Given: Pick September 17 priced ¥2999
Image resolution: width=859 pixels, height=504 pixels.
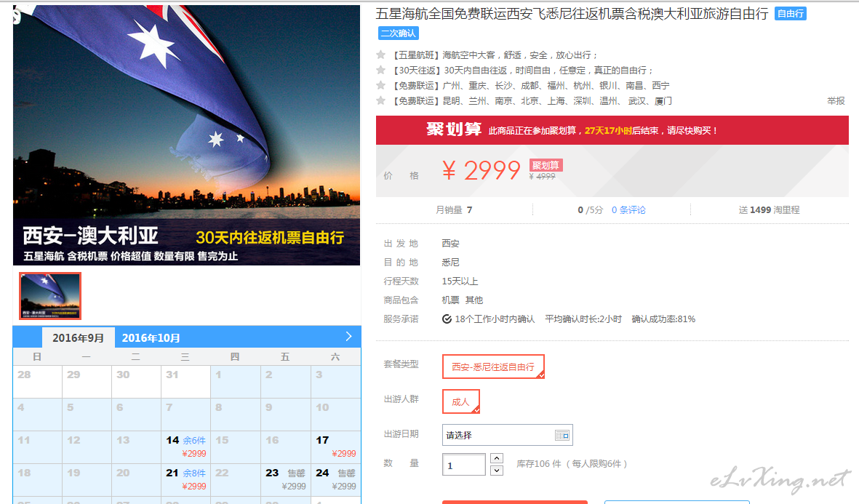Looking at the screenshot, I should [x=336, y=447].
